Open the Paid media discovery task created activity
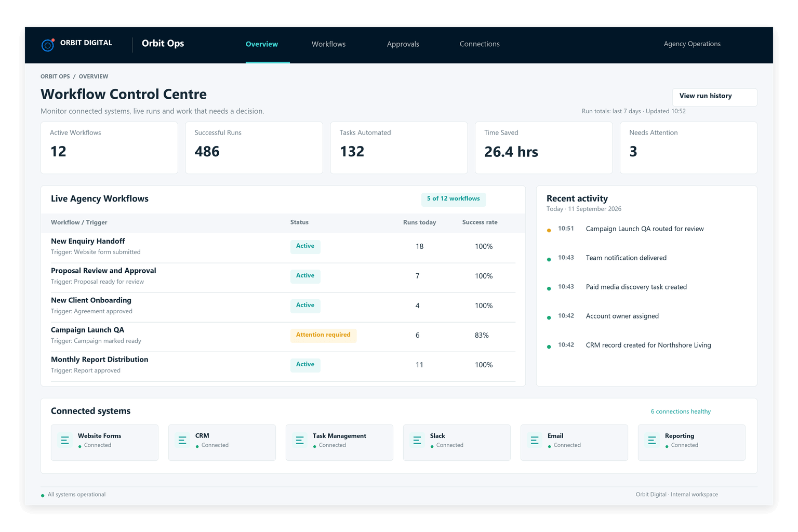 coord(636,287)
